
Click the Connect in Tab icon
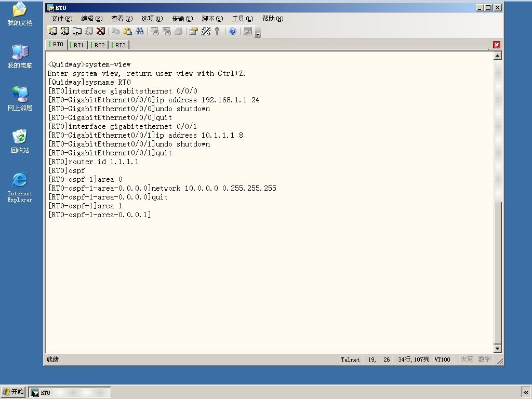click(x=77, y=31)
